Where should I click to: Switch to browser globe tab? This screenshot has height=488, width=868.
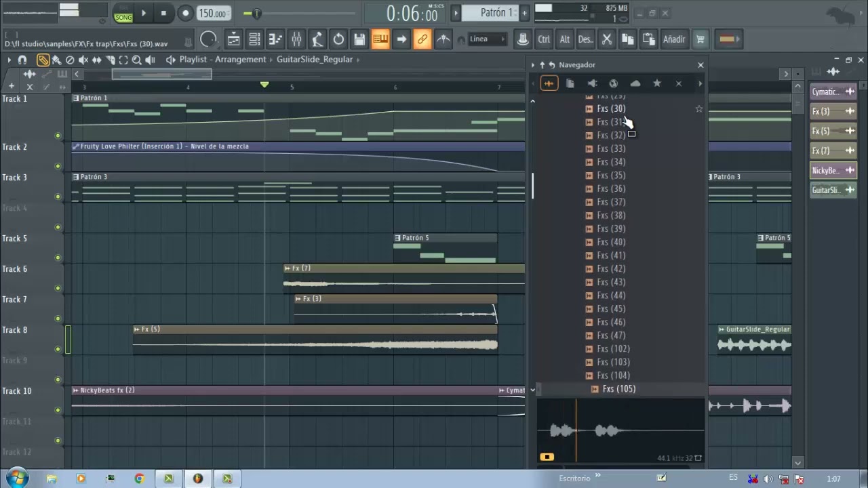pos(614,83)
